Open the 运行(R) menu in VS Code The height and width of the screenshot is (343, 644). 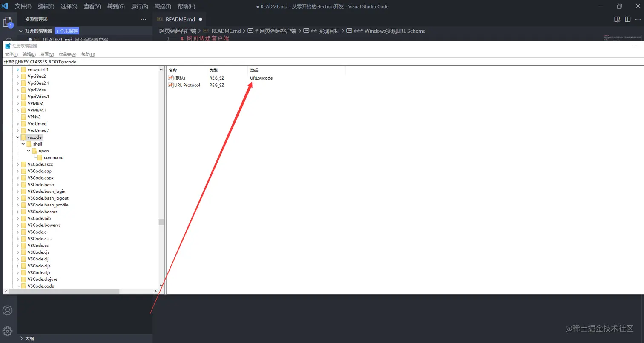point(140,6)
